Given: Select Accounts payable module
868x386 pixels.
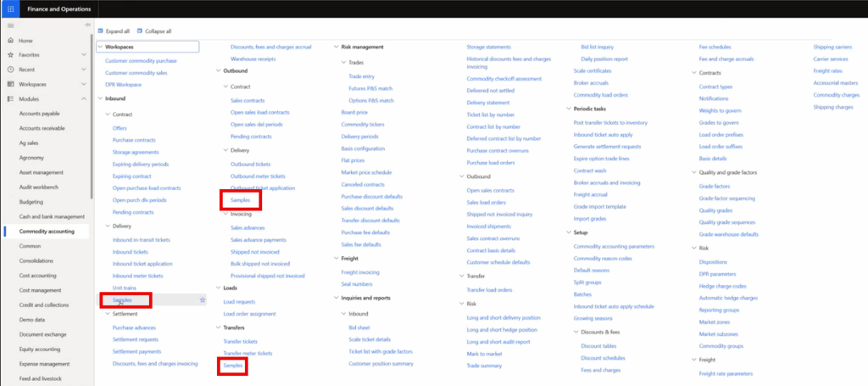Looking at the screenshot, I should pos(39,113).
